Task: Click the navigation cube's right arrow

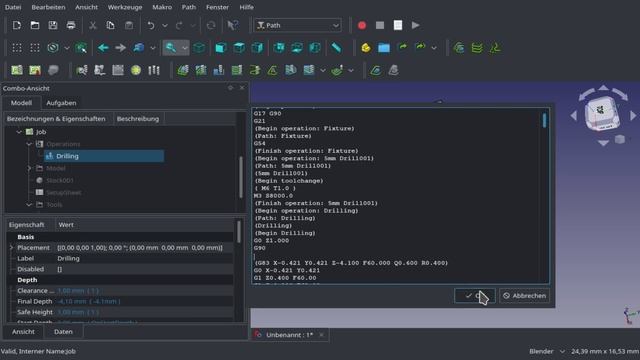Action: (633, 116)
